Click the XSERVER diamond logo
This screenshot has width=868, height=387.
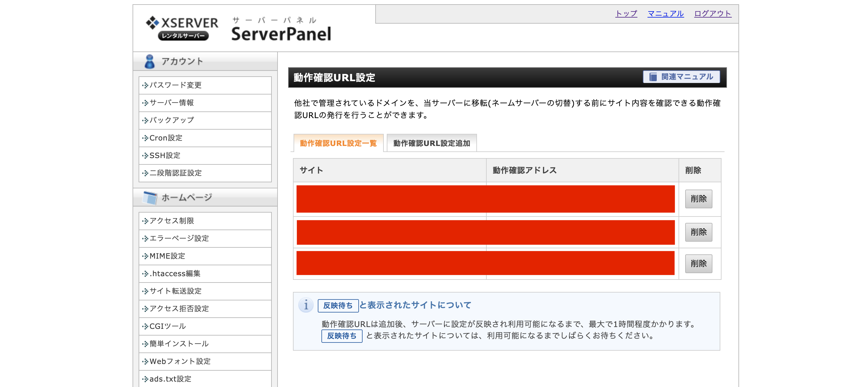pos(152,23)
